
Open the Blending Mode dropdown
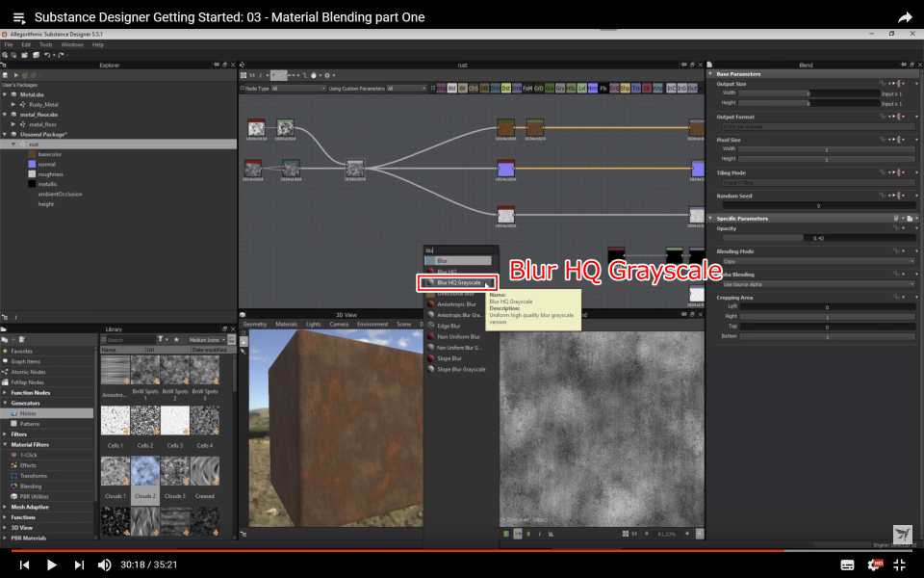(x=818, y=261)
